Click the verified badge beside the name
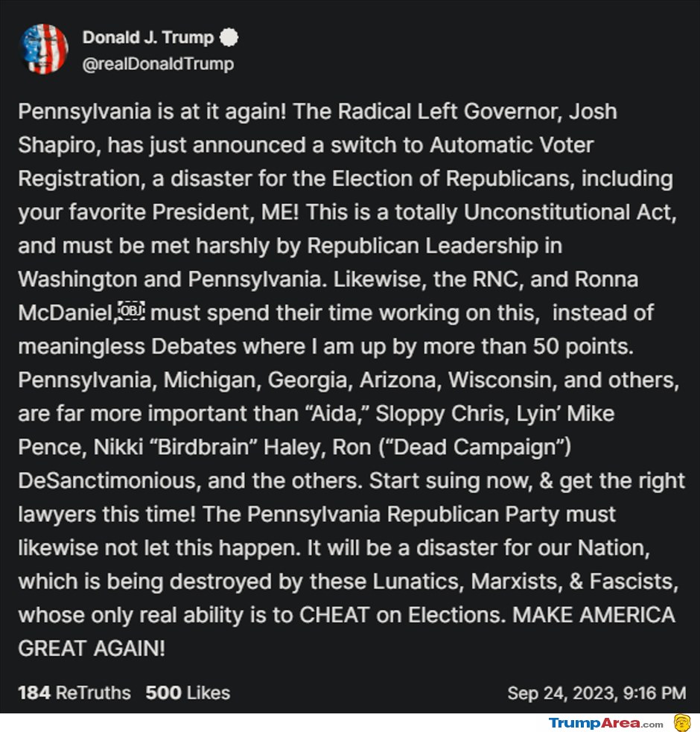The image size is (700, 732). [229, 37]
